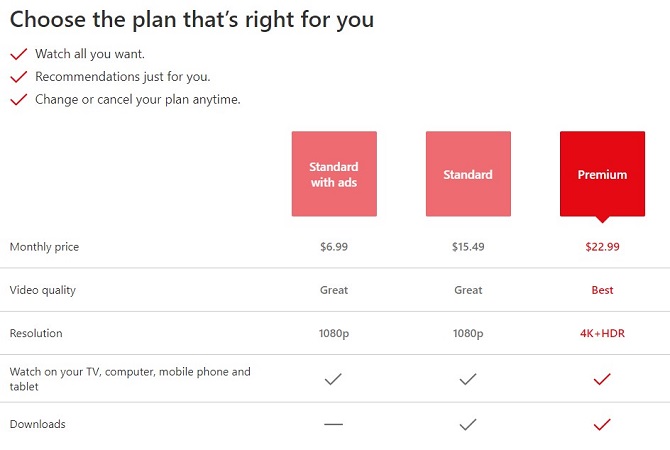Image resolution: width=670 pixels, height=450 pixels.
Task: Click device checkmark under Standard with ads
Action: point(334,379)
